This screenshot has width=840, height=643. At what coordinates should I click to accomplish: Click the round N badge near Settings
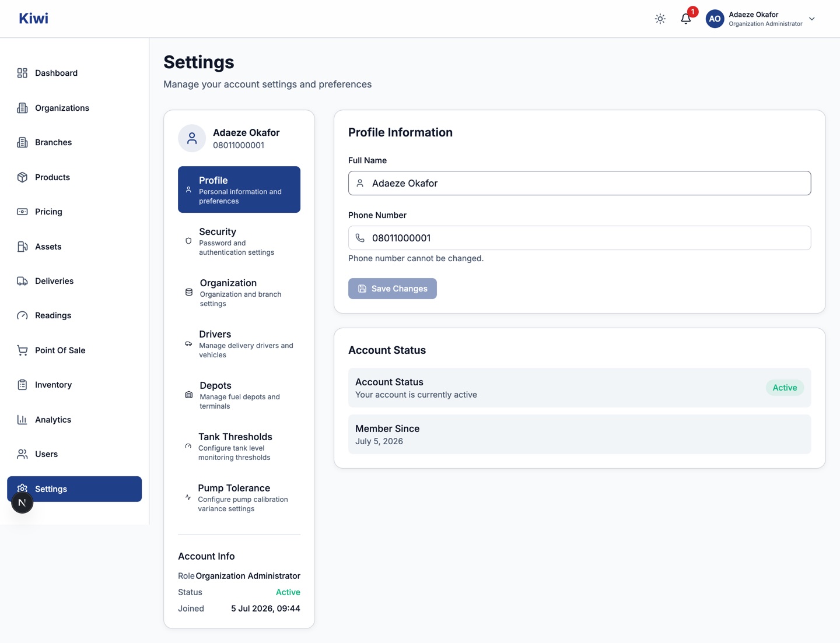[22, 503]
